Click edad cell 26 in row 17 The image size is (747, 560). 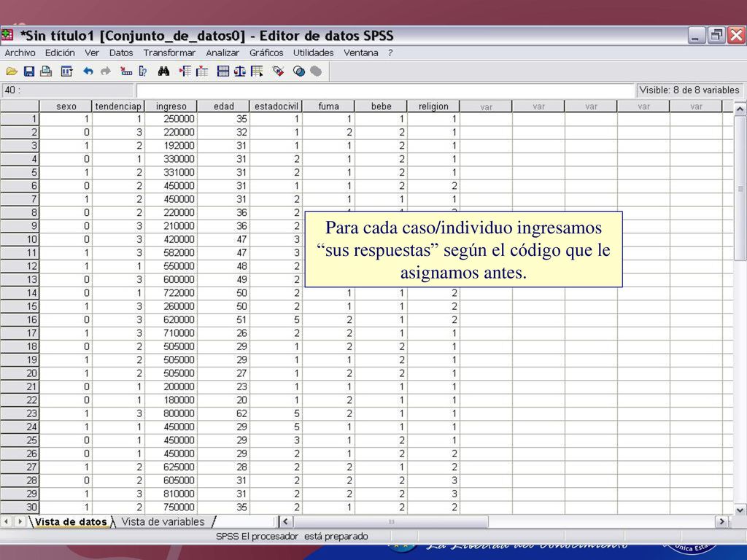(x=223, y=333)
